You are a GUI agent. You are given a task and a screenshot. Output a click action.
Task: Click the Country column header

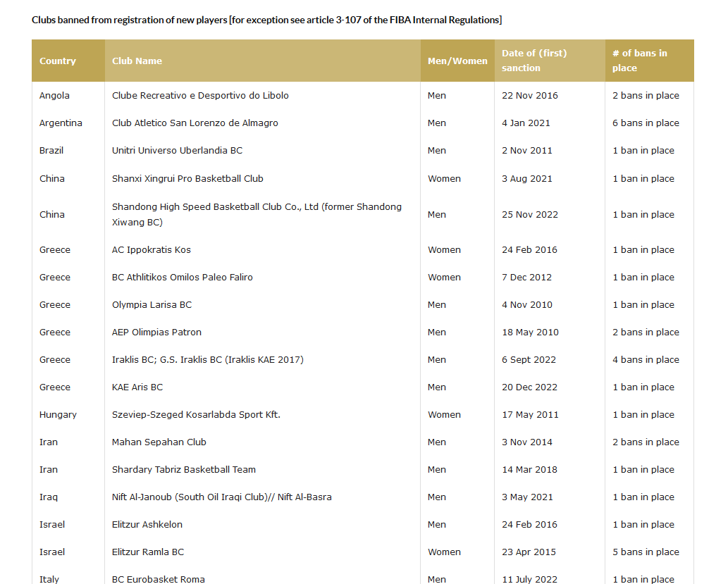[x=68, y=61]
